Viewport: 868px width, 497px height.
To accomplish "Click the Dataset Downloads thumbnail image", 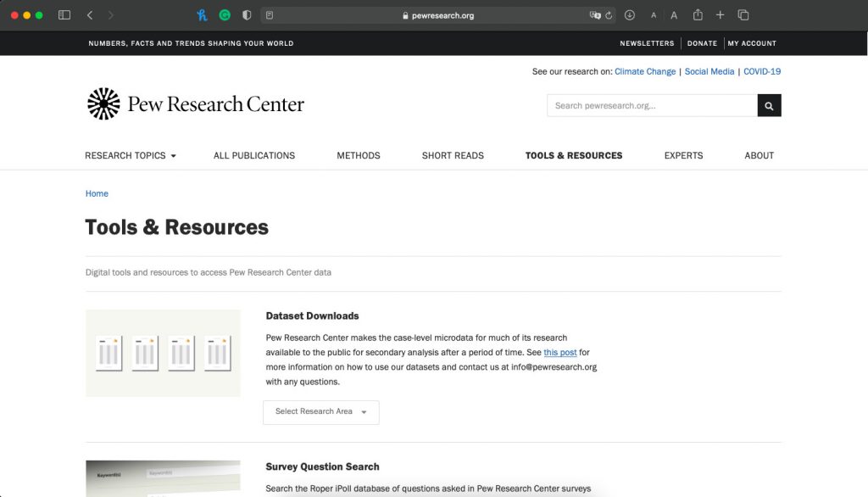I will click(163, 353).
